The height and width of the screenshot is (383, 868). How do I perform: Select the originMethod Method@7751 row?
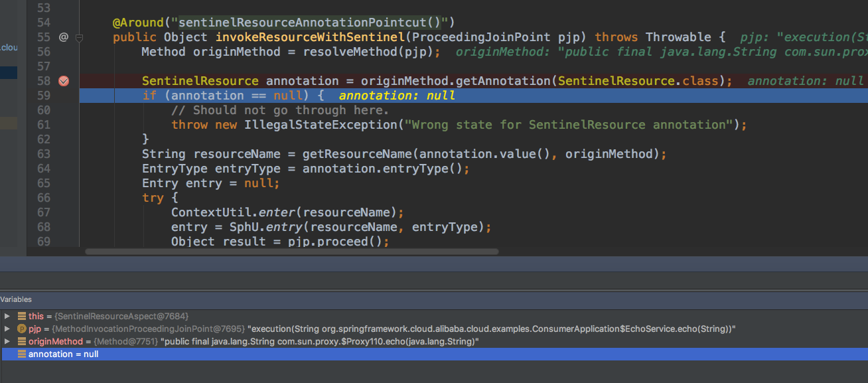coord(434,342)
